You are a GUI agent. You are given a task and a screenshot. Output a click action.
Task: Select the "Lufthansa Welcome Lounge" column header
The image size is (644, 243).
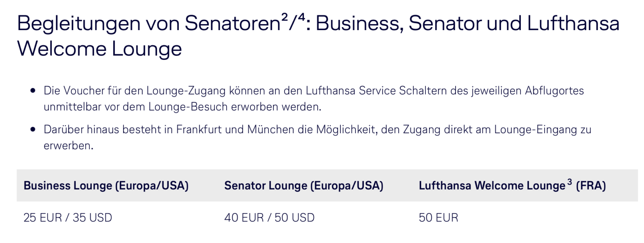tap(492, 186)
